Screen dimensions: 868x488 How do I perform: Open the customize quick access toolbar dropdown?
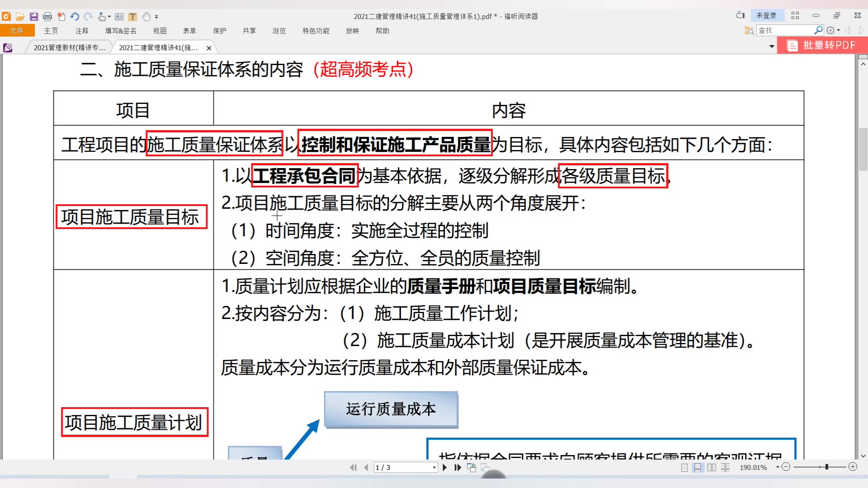[156, 17]
